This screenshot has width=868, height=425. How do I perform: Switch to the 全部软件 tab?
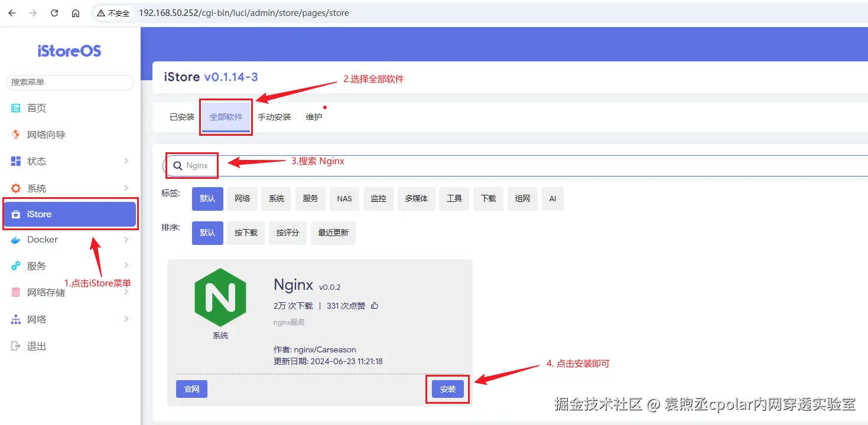(226, 117)
